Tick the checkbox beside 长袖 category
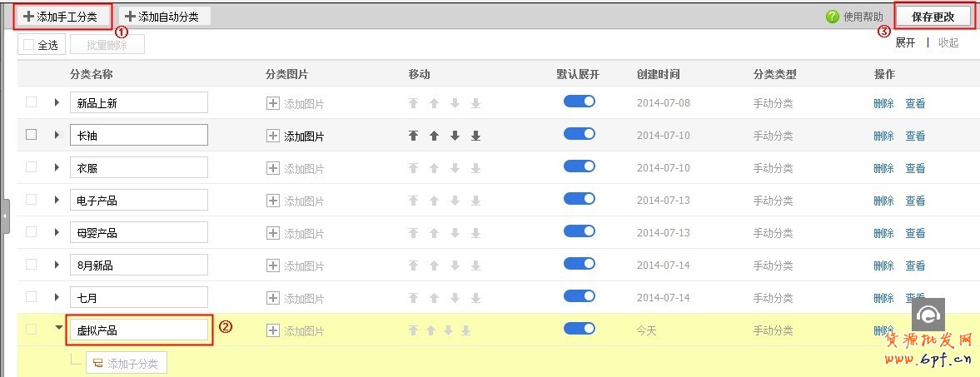 (x=32, y=135)
